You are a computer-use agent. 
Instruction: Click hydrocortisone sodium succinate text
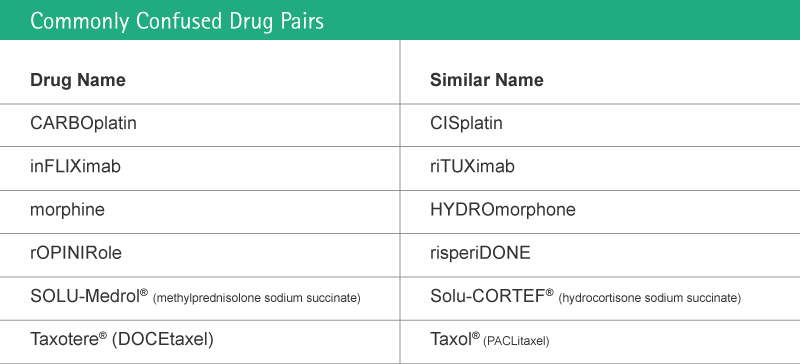[649, 298]
